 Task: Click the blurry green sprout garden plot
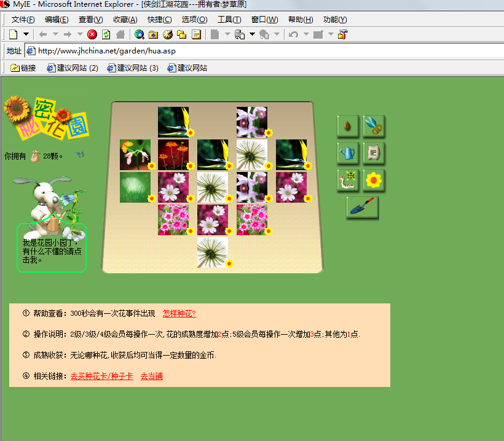click(x=135, y=187)
